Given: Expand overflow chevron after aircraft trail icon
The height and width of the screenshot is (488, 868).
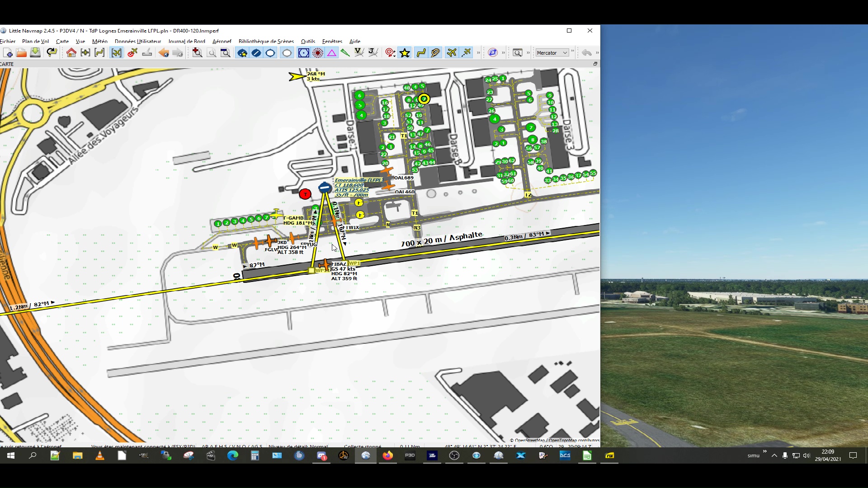Looking at the screenshot, I should point(478,53).
